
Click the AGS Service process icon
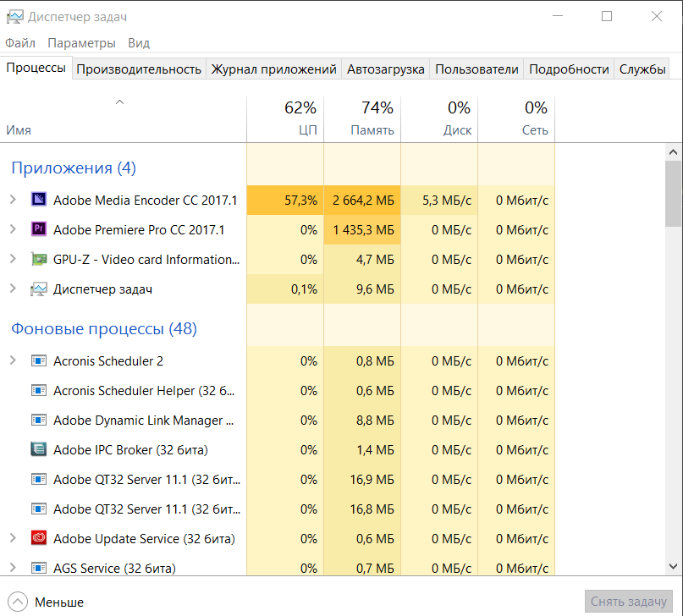point(39,568)
